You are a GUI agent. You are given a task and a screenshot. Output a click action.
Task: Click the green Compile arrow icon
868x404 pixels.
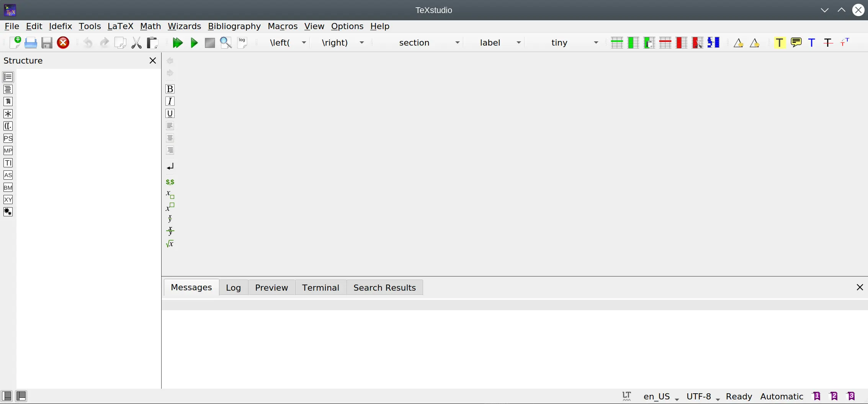tap(194, 43)
